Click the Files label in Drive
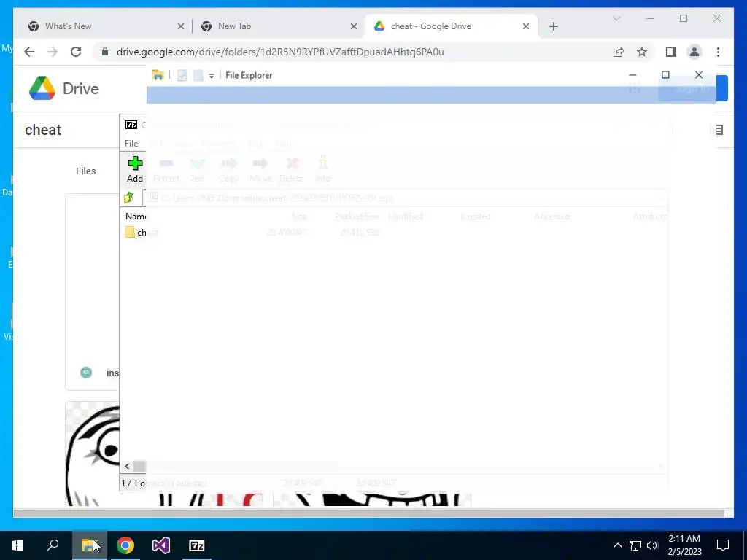 click(86, 171)
